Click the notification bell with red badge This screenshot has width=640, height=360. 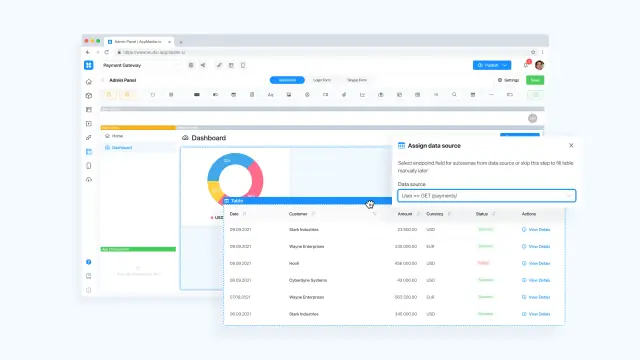[527, 64]
